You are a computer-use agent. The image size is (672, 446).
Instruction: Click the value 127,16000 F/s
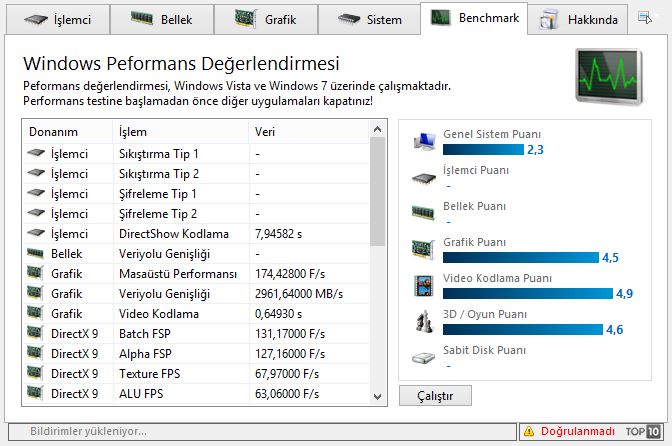click(x=290, y=354)
